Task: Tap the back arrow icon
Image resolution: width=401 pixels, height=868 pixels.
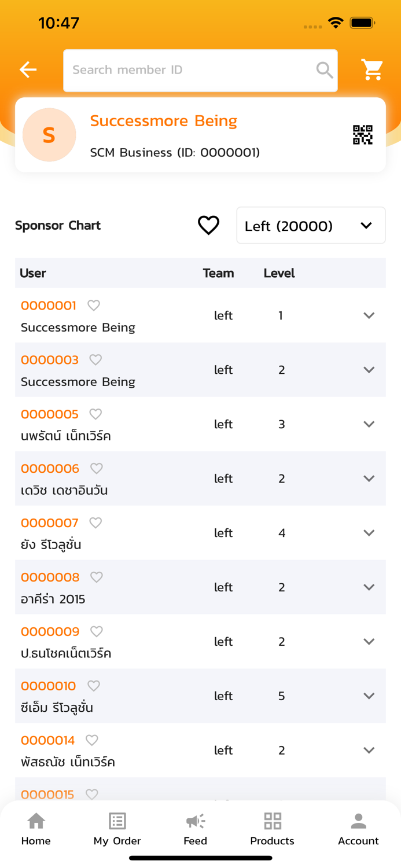Action: coord(28,70)
